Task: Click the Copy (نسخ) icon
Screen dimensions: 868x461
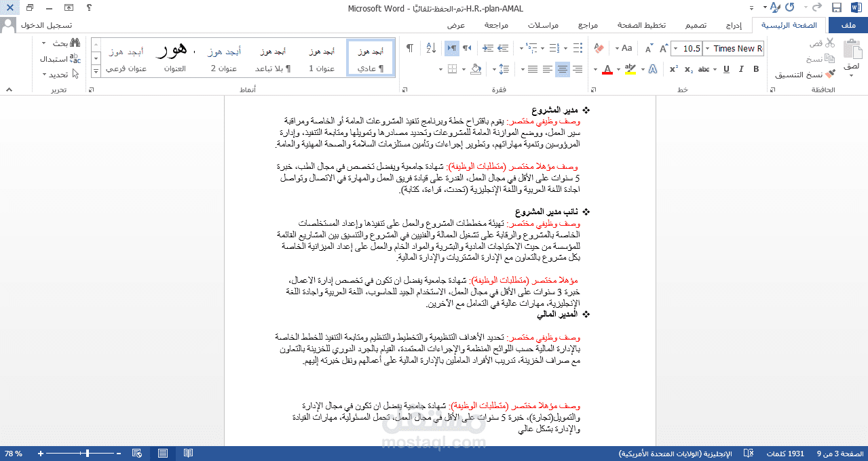Action: (830, 58)
